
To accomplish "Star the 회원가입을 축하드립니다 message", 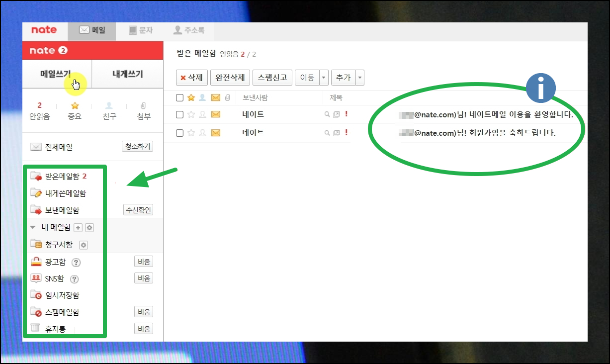I will coord(191,133).
